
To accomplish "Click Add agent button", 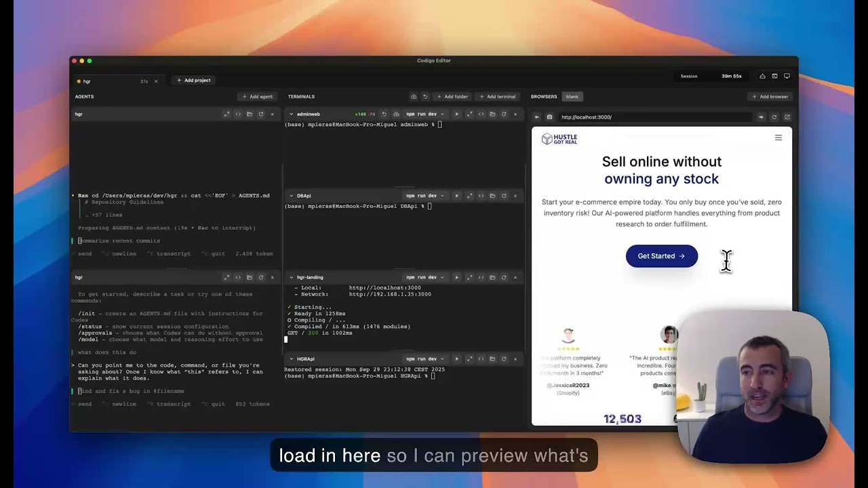I will (x=257, y=96).
